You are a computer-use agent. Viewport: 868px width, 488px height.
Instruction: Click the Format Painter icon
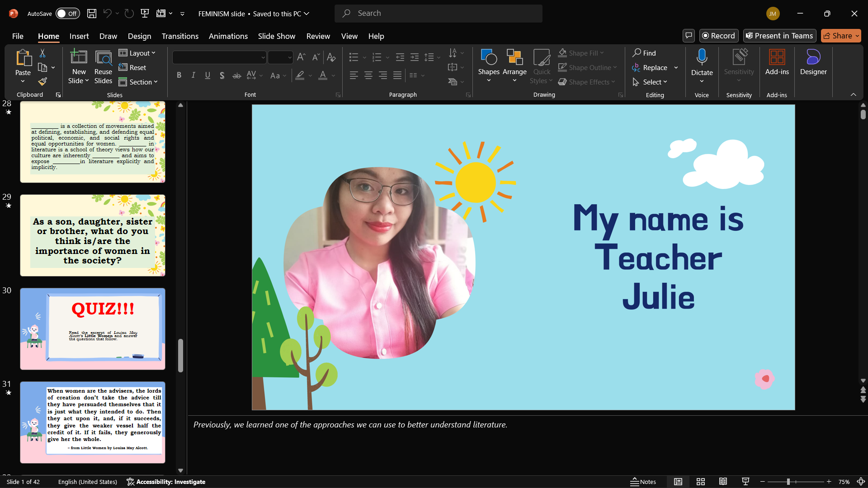pos(42,82)
